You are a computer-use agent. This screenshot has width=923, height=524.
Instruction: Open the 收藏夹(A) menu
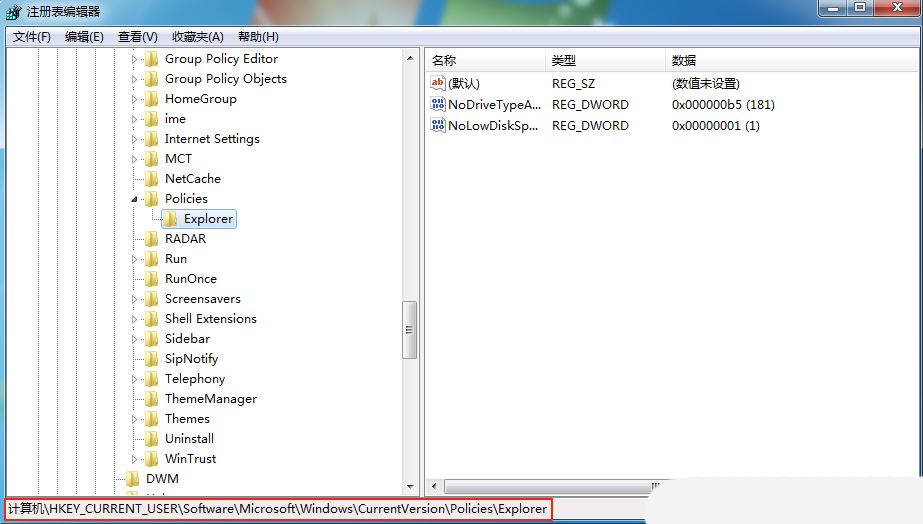point(198,37)
